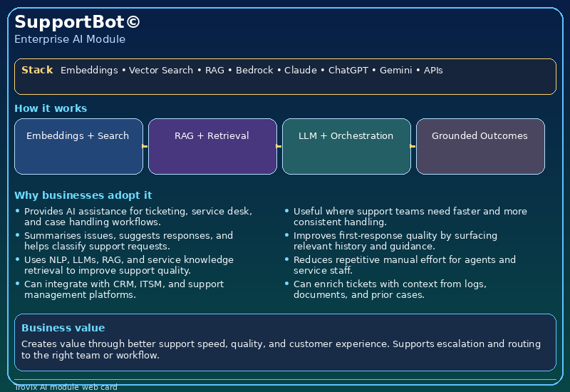570x392 pixels.
Task: Click the bullet about enriching tickets with context
Action: point(390,289)
